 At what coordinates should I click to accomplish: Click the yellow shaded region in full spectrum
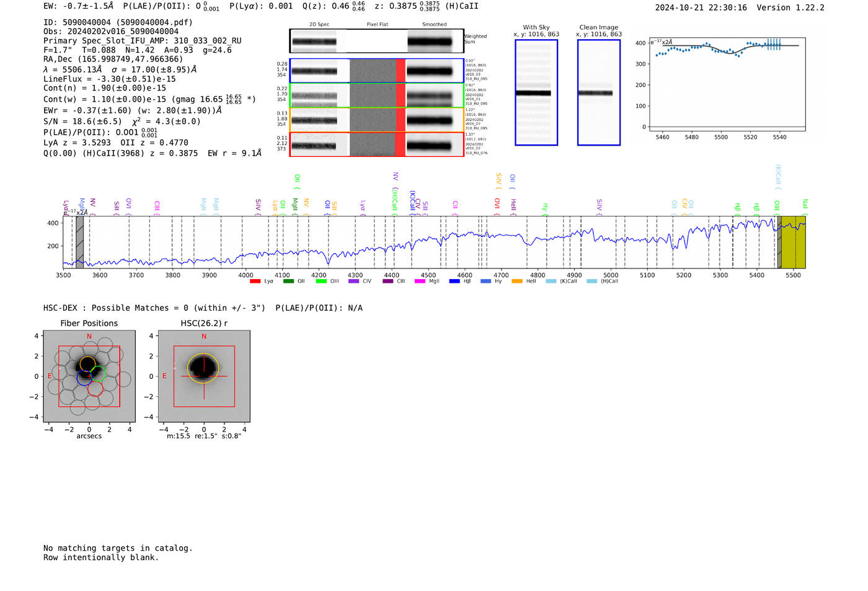pos(793,242)
